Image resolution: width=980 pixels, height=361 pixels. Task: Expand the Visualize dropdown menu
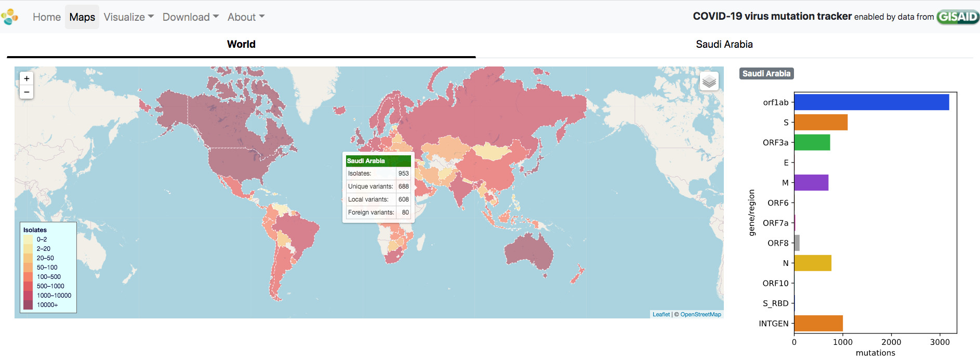(128, 17)
